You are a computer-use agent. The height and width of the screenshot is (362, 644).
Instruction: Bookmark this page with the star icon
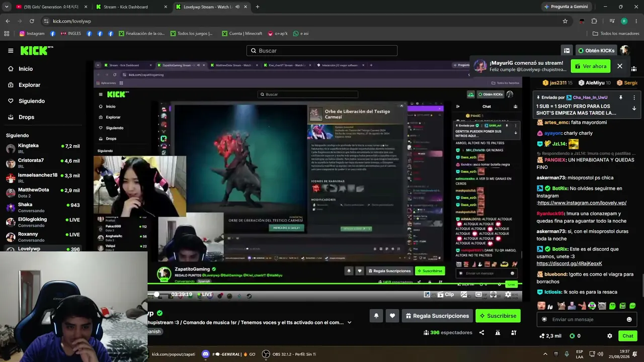click(565, 21)
